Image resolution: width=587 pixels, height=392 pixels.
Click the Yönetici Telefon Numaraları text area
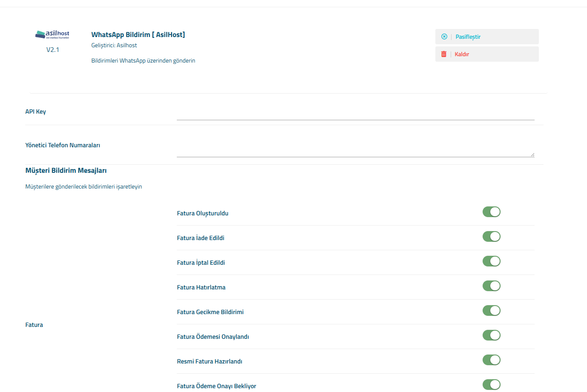click(x=355, y=149)
